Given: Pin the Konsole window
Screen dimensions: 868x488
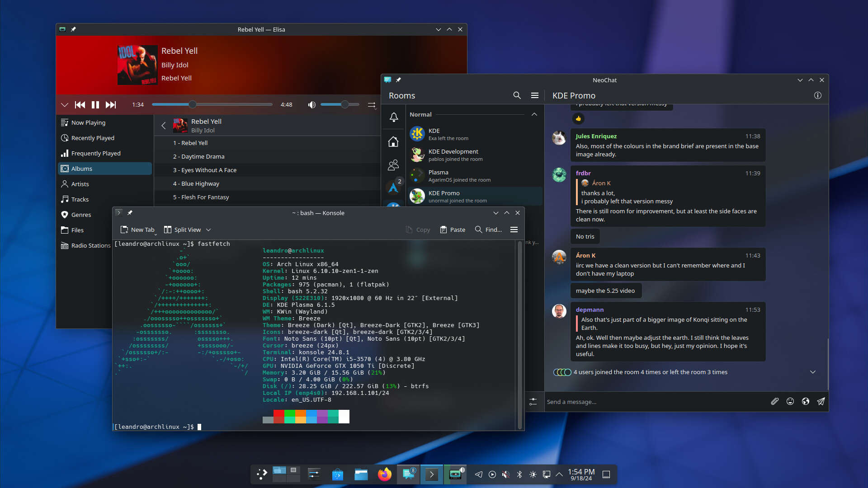Looking at the screenshot, I should [130, 213].
